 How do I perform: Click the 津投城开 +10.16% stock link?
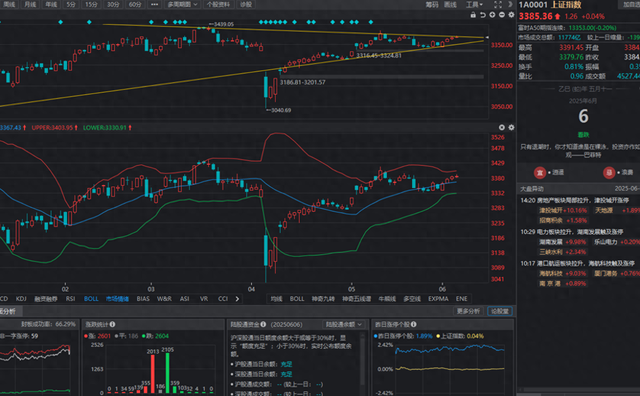coord(563,211)
